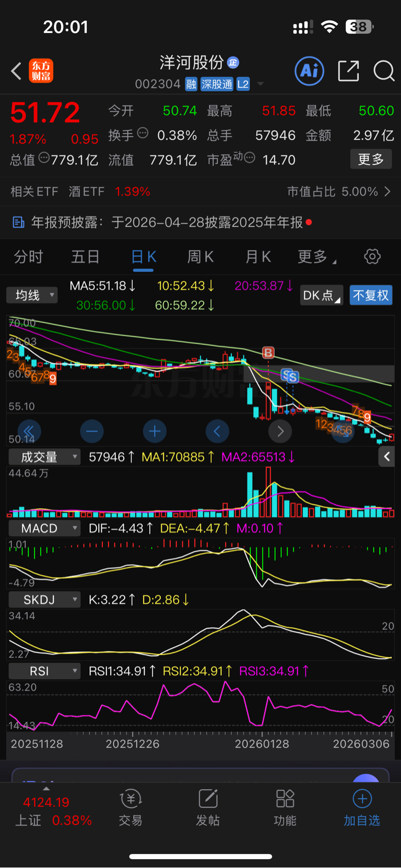Toggle the DK点 option
401x868 pixels.
click(x=322, y=295)
